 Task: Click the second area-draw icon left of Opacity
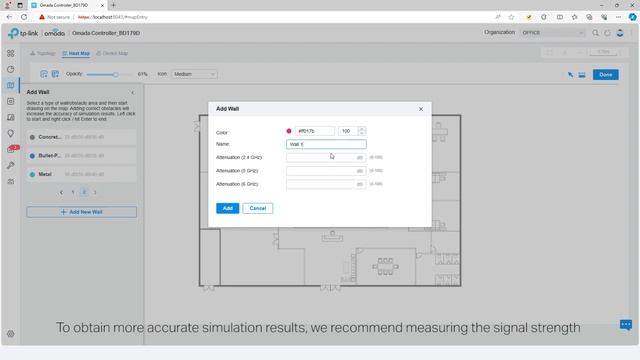[x=55, y=74]
